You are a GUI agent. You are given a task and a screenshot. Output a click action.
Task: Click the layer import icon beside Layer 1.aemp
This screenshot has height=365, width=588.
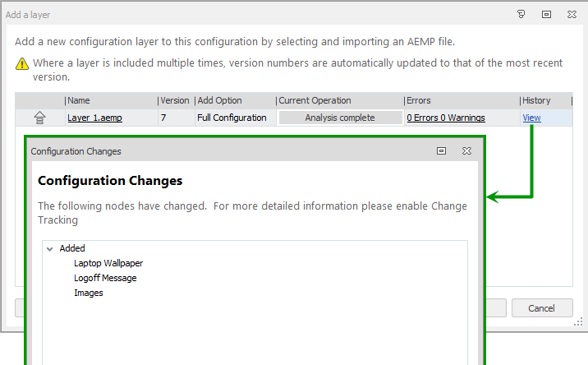(x=39, y=118)
